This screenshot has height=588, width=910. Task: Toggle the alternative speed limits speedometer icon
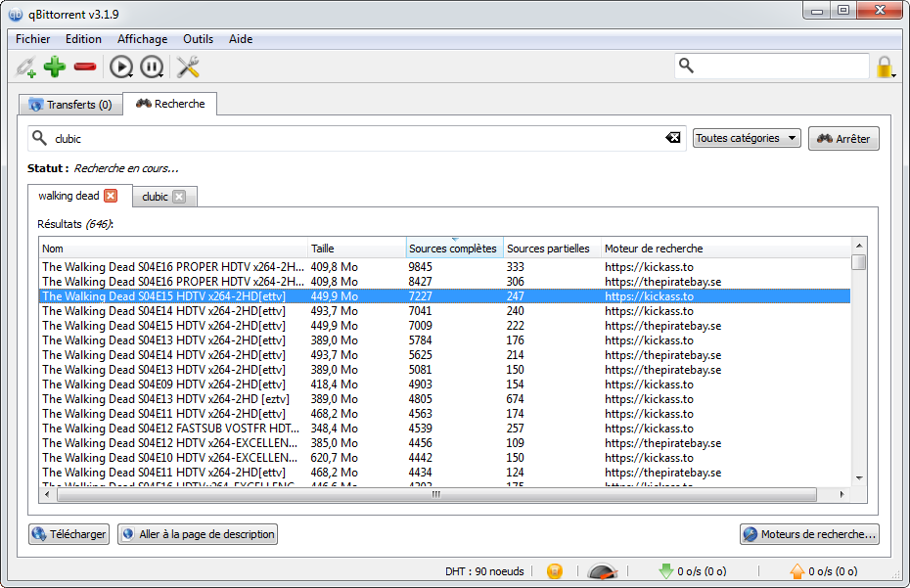[x=603, y=571]
